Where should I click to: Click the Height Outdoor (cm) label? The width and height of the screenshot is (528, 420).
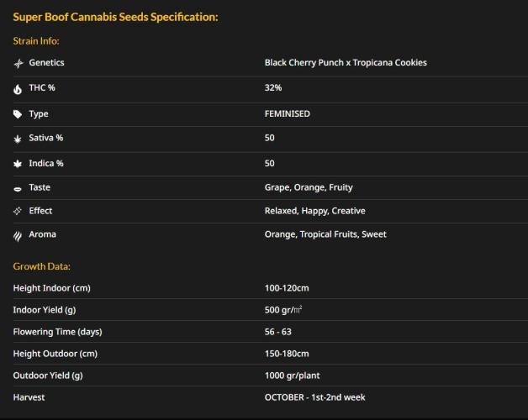point(55,354)
